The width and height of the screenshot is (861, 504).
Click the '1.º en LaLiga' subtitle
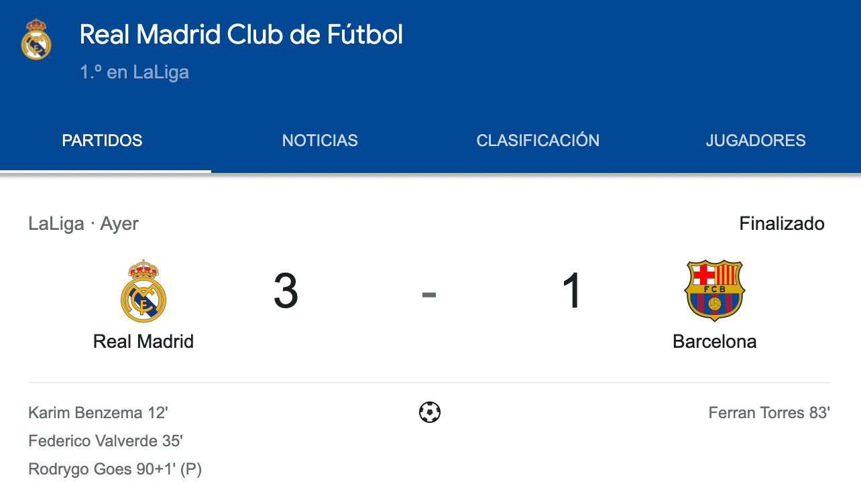134,72
